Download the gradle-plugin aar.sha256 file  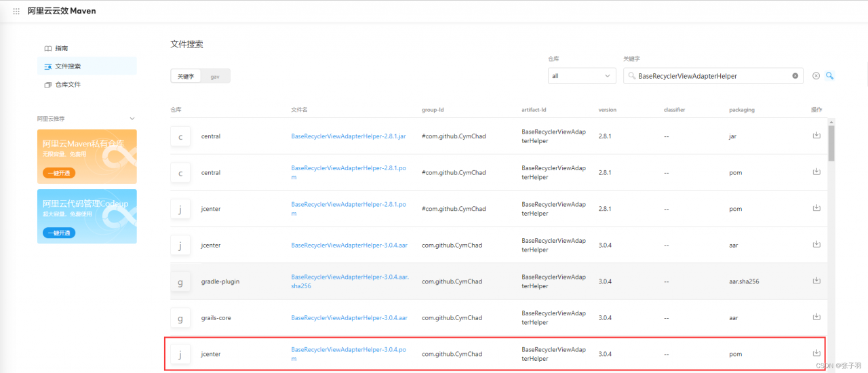816,280
